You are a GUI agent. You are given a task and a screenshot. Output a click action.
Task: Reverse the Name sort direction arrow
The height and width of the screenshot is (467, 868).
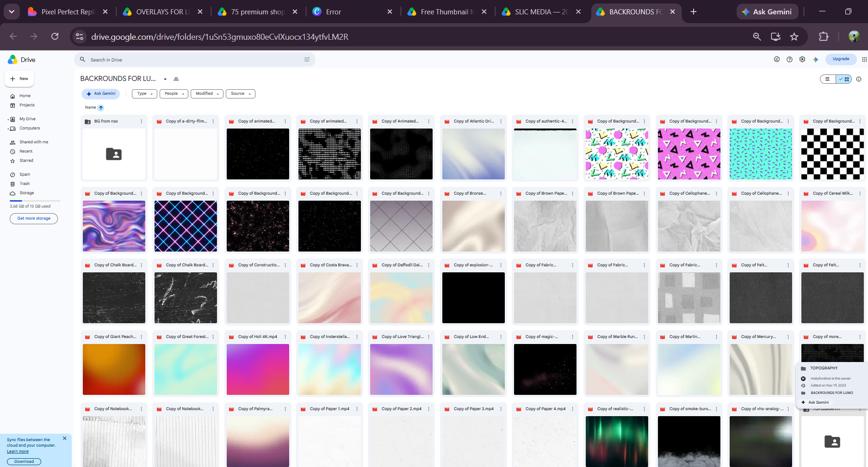101,107
